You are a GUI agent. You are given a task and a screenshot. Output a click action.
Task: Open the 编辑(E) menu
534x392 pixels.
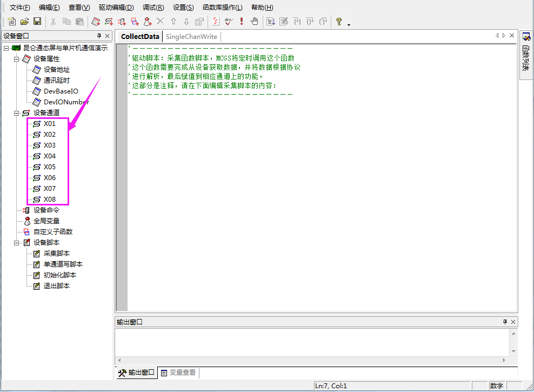point(49,8)
